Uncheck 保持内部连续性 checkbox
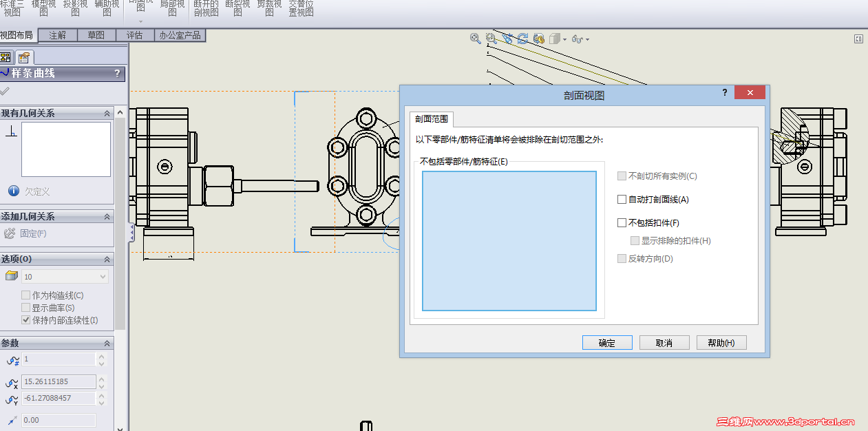This screenshot has width=868, height=431. pyautogui.click(x=26, y=320)
